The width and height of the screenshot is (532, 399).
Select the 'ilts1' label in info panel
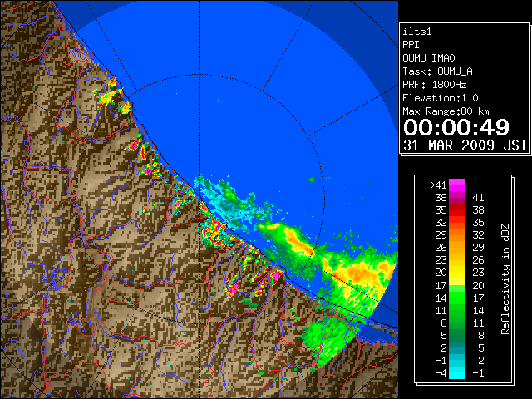(x=417, y=32)
